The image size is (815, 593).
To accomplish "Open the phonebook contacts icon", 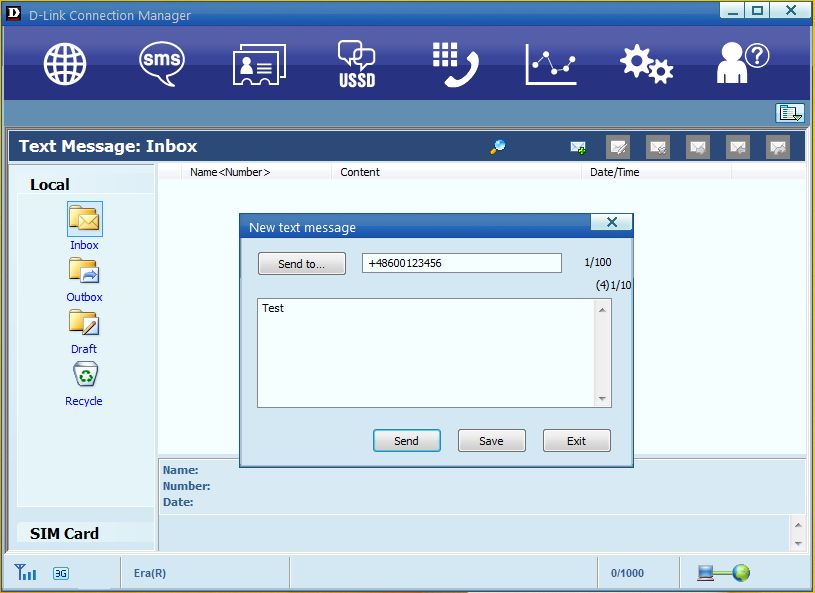I will (259, 64).
